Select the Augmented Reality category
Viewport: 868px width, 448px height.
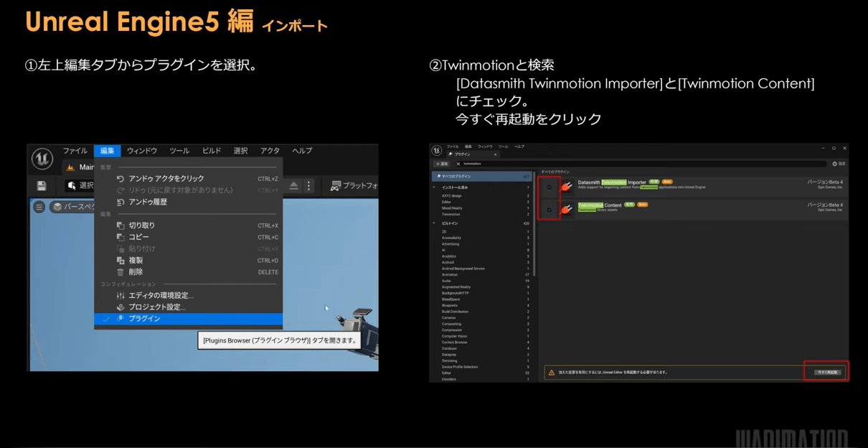click(483, 287)
